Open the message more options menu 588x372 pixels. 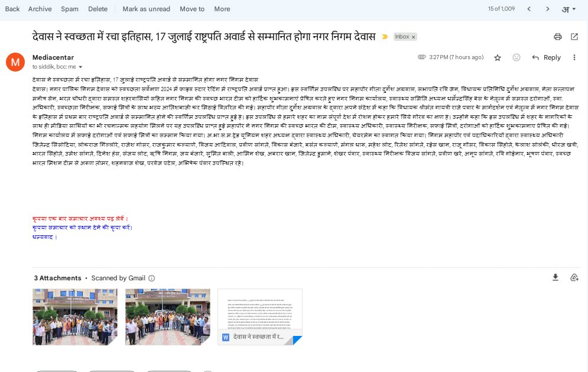tap(574, 57)
